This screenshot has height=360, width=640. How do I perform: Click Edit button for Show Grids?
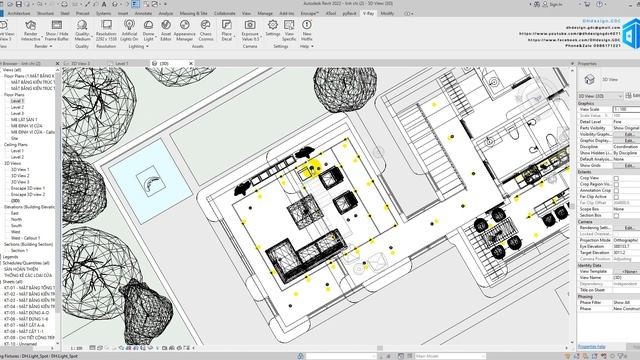tap(628, 165)
